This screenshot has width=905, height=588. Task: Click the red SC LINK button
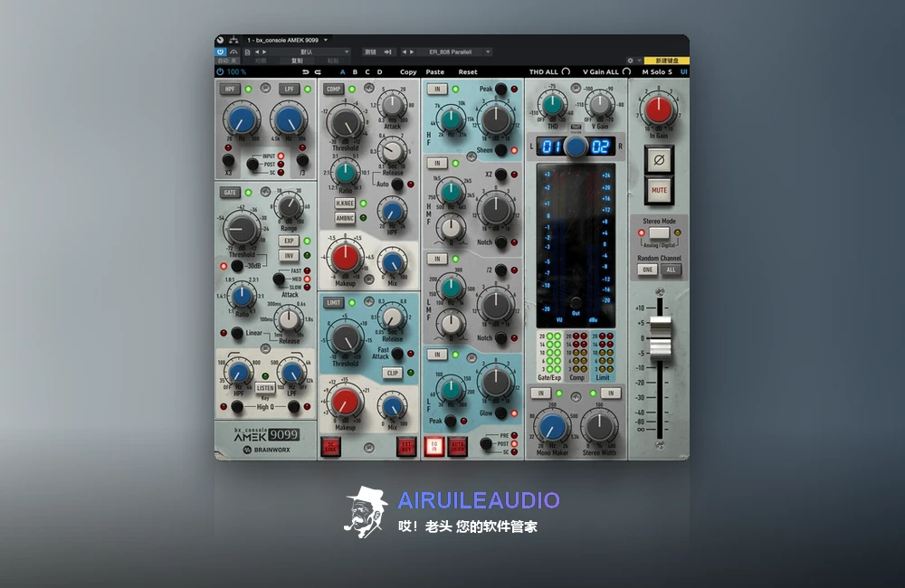coord(331,446)
